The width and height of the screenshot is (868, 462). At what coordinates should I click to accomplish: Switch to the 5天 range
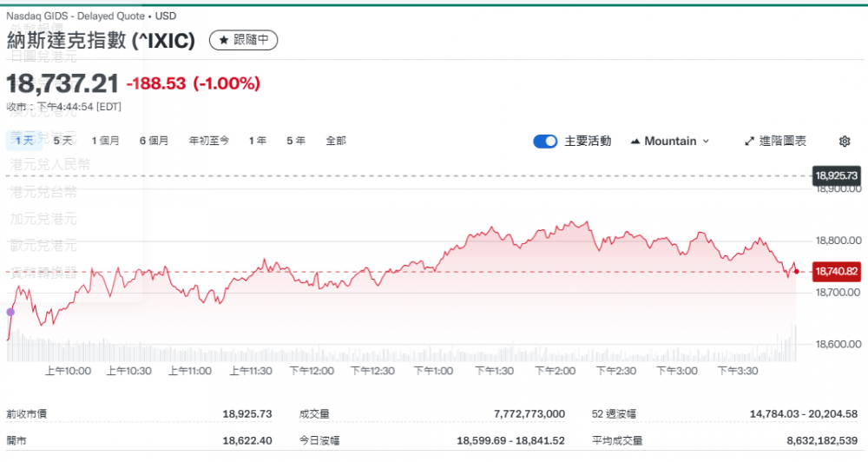point(62,141)
